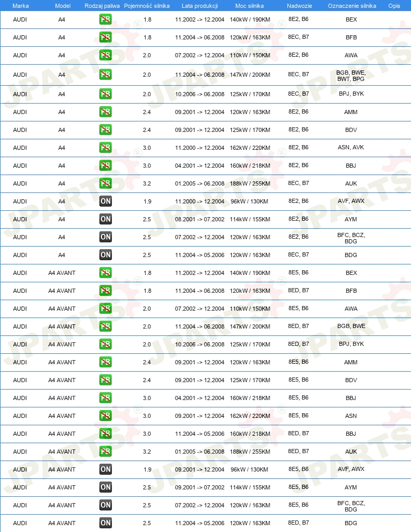Select '96kW / 130KM' in the 8E2 row
Image resolution: width=411 pixels, height=532 pixels.
pyautogui.click(x=250, y=201)
